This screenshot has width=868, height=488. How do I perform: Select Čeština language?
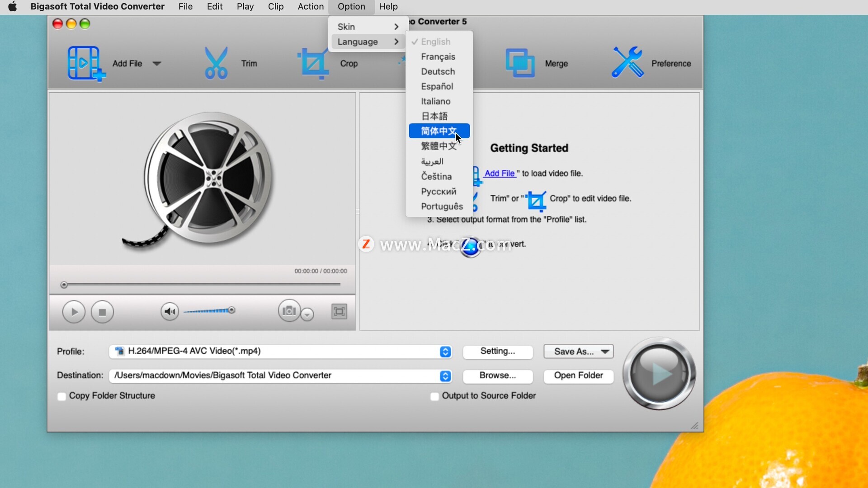click(x=439, y=176)
